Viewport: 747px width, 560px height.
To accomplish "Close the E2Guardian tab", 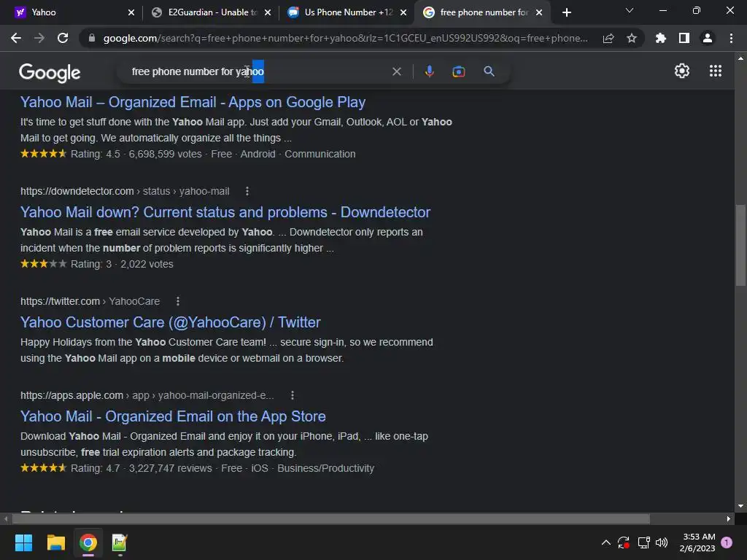I will 268,12.
